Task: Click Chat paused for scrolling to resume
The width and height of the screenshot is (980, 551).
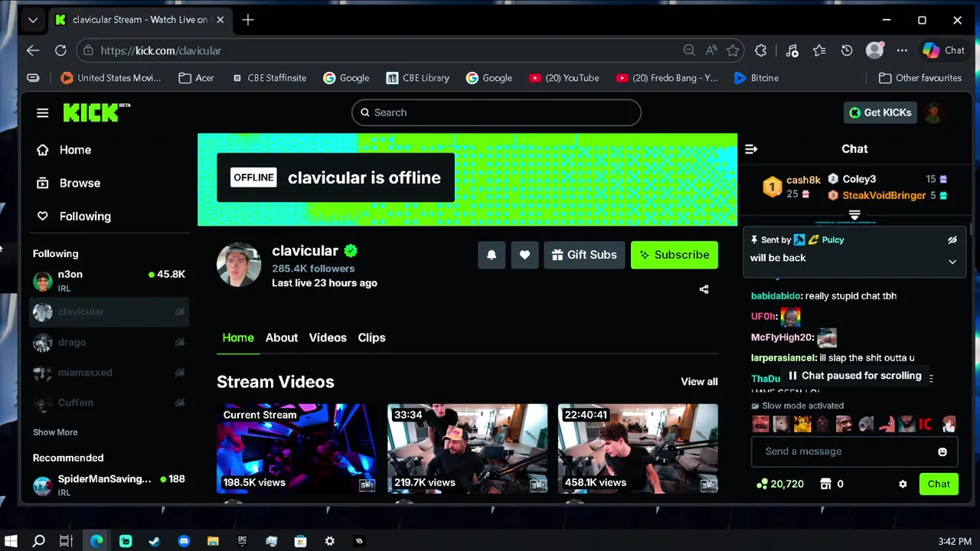Action: (854, 376)
